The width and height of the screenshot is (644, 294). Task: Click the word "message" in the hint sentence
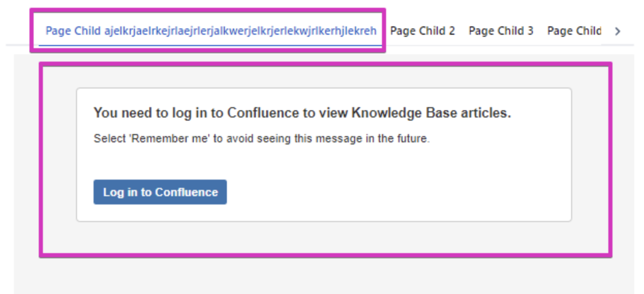(x=332, y=139)
